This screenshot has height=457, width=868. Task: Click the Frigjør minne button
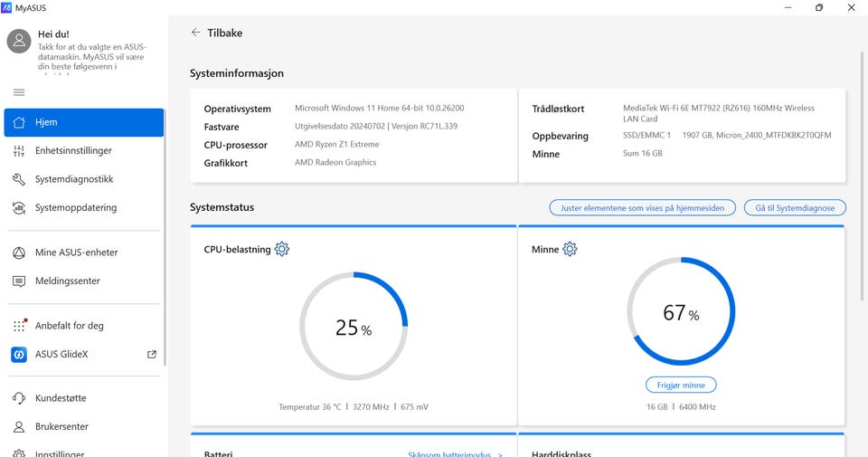pyautogui.click(x=681, y=385)
